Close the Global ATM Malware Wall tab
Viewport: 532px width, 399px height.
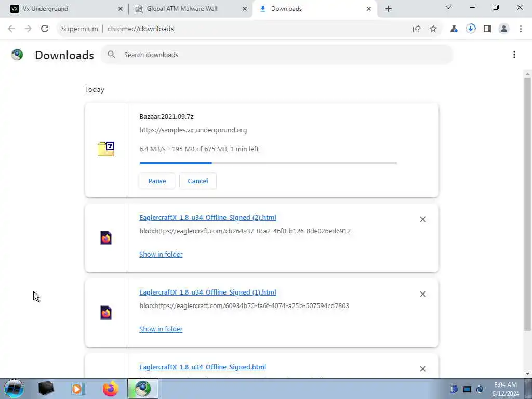(245, 9)
